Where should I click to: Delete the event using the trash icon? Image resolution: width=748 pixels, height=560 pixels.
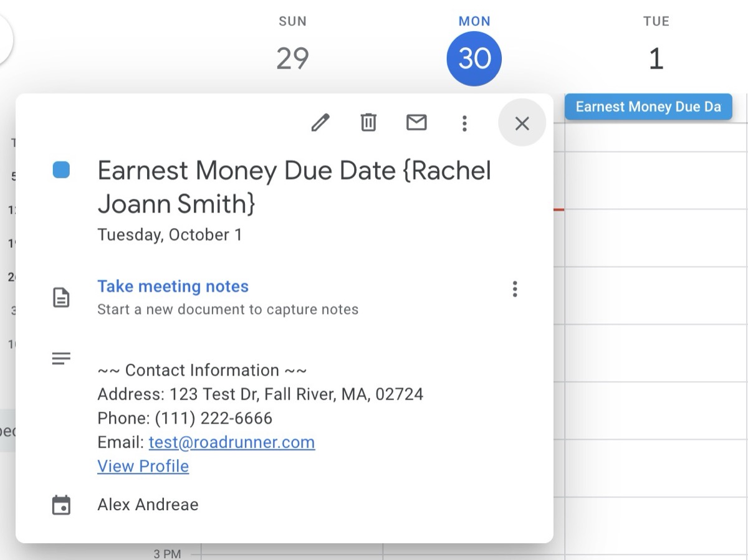point(369,123)
